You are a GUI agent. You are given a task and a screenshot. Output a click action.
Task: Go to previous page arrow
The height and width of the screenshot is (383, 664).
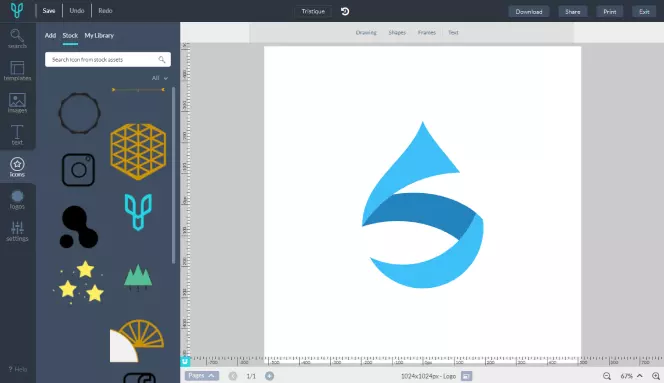[233, 376]
